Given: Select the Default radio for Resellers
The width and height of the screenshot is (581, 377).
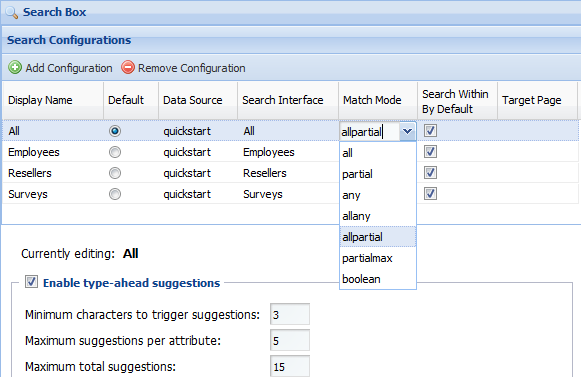Looking at the screenshot, I should (115, 173).
